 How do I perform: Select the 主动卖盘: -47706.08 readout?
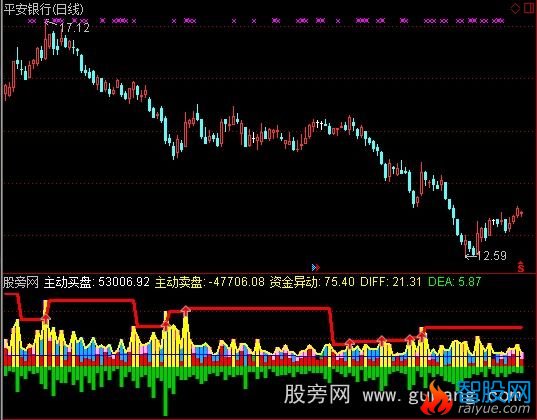pyautogui.click(x=210, y=282)
